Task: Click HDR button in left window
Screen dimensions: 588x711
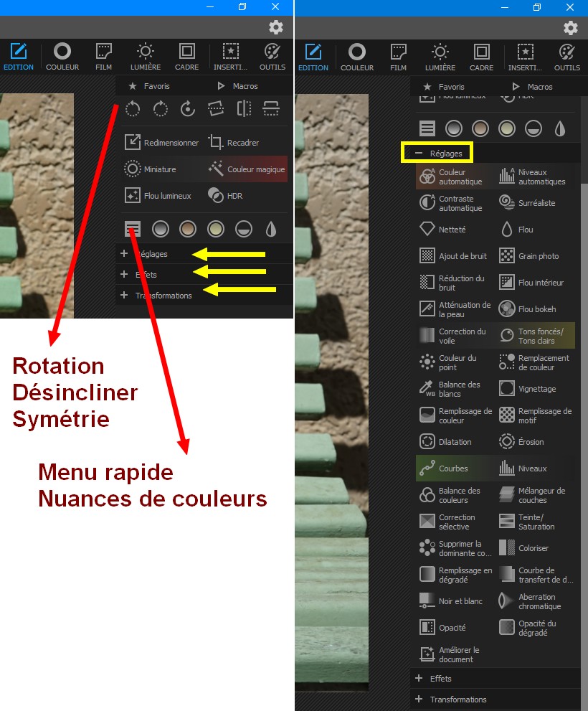Action: tap(225, 196)
